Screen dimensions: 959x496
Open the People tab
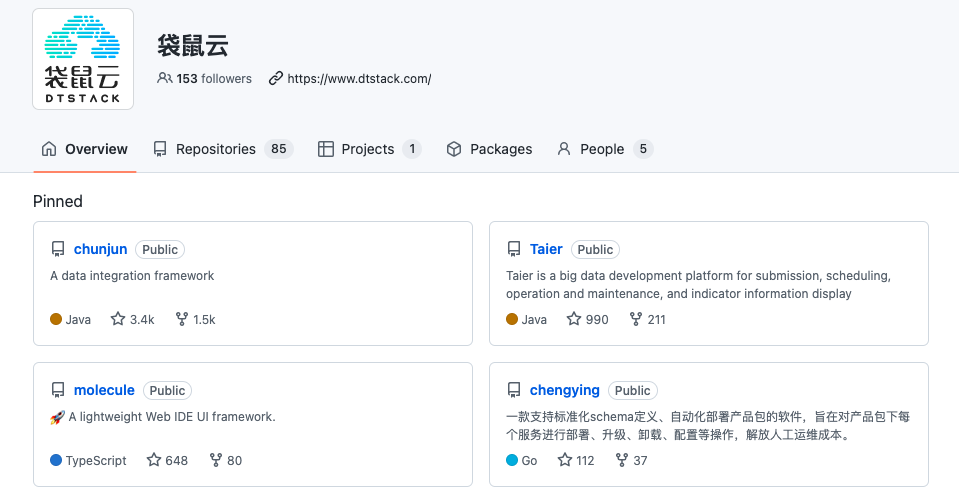(604, 149)
